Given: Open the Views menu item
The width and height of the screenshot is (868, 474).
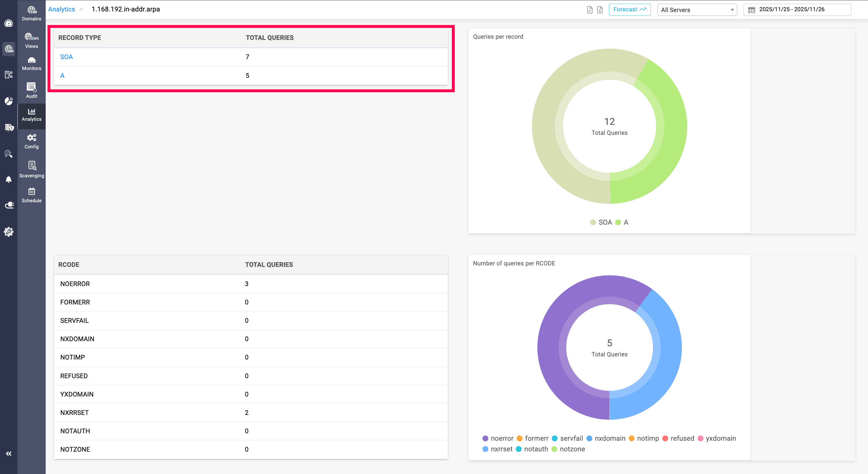Looking at the screenshot, I should pos(31,40).
